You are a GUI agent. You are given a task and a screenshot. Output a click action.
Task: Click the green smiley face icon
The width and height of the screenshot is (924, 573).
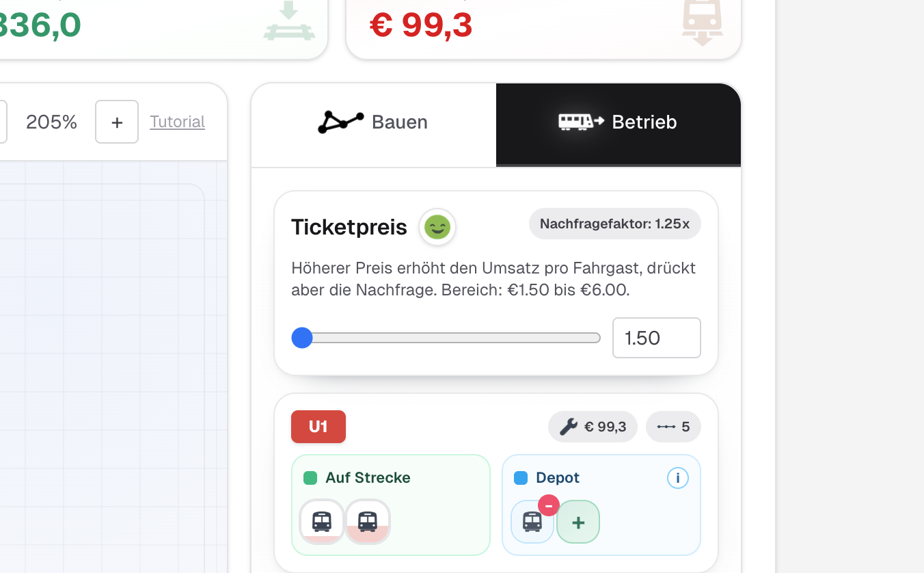[437, 226]
